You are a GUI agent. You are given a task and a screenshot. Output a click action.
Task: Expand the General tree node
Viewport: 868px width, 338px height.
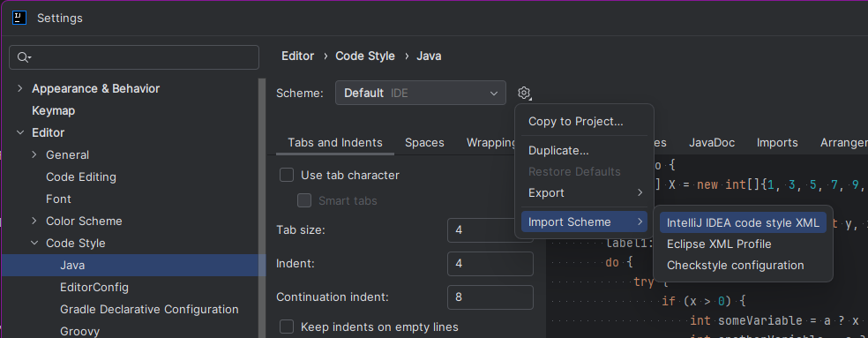[35, 155]
